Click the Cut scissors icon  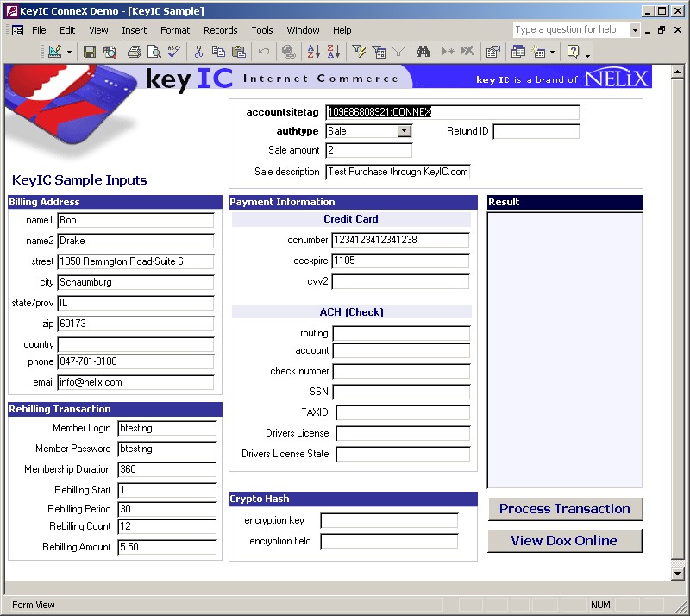(198, 52)
